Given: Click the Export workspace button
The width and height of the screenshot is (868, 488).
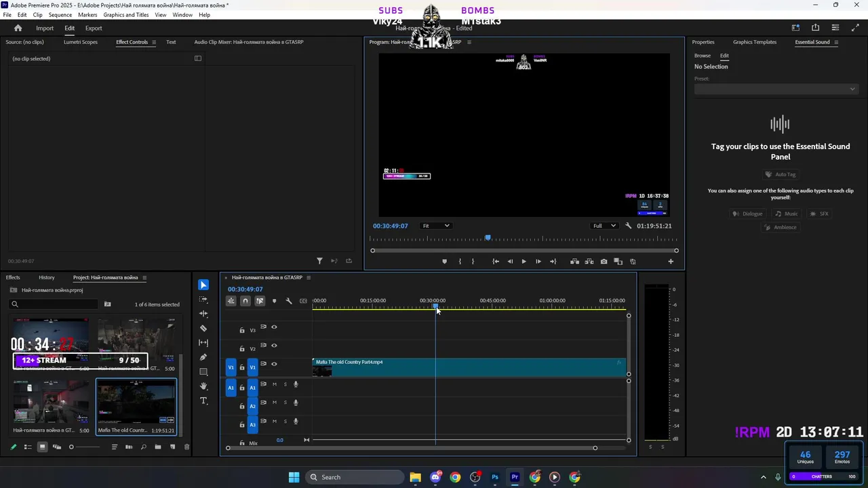Looking at the screenshot, I should (94, 28).
